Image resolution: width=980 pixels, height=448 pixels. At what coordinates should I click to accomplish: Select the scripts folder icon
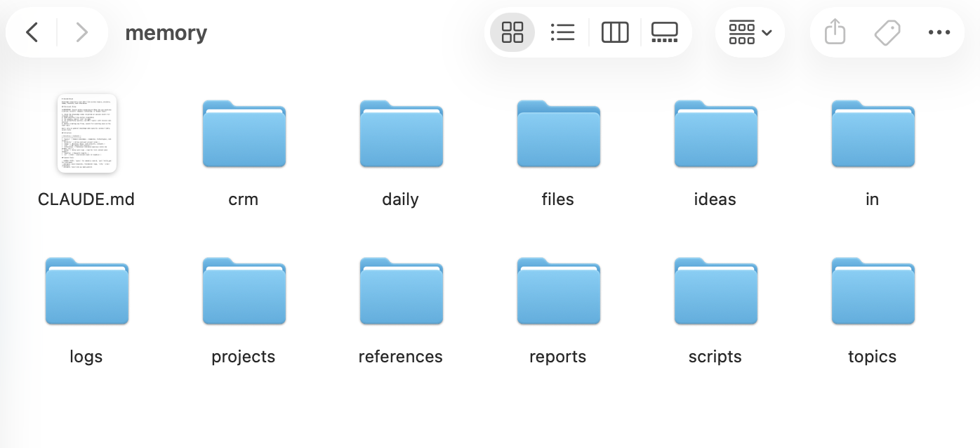[715, 291]
